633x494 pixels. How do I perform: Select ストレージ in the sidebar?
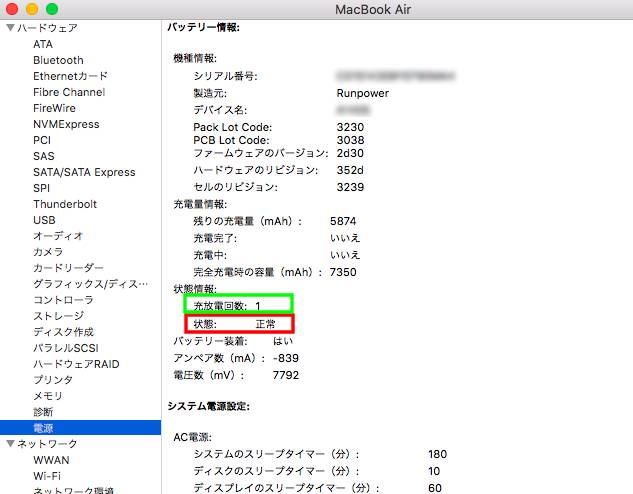click(x=59, y=316)
